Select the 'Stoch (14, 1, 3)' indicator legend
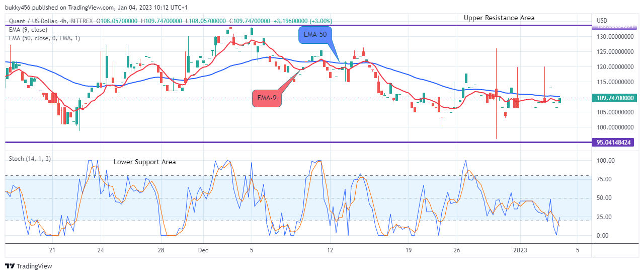This screenshot has height=275, width=644. (29, 159)
